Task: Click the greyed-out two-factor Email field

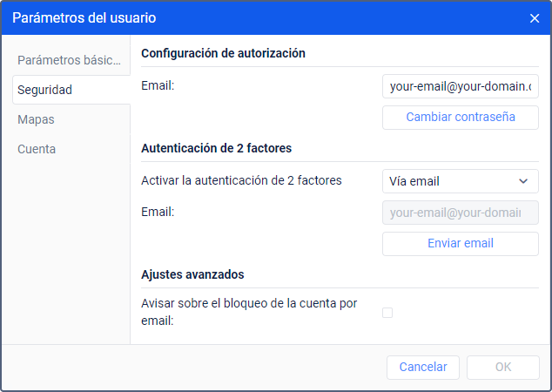Action: (x=460, y=213)
